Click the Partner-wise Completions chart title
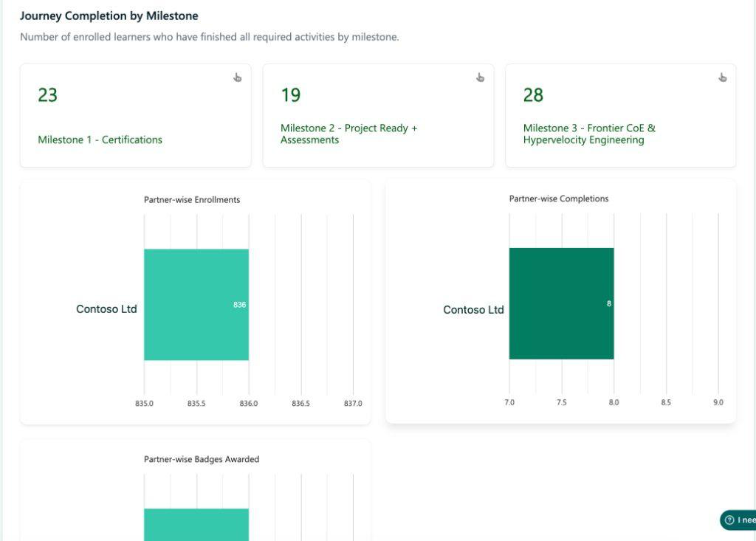756x541 pixels. (559, 199)
